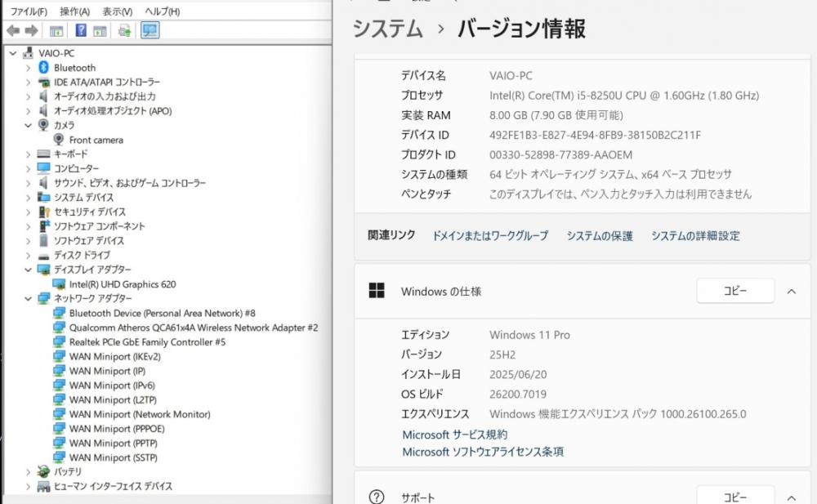Screen dimensions: 817x504
Task: Click the blue Help icon in the toolbar
Action: pos(81,30)
